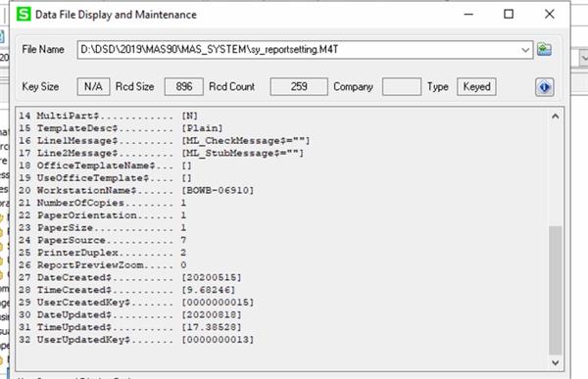Select the 16 Line1Message$ row
Viewport: 588px width, 379px height.
click(x=165, y=141)
